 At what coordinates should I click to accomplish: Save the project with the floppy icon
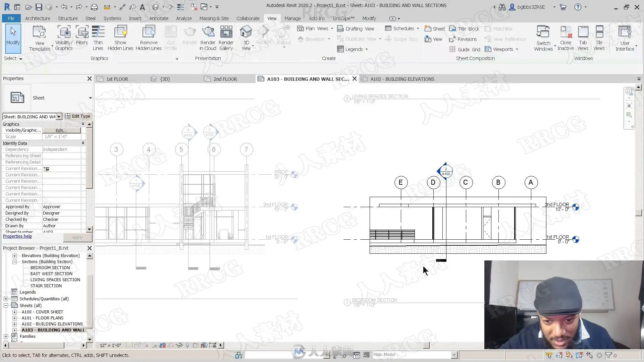(x=39, y=7)
